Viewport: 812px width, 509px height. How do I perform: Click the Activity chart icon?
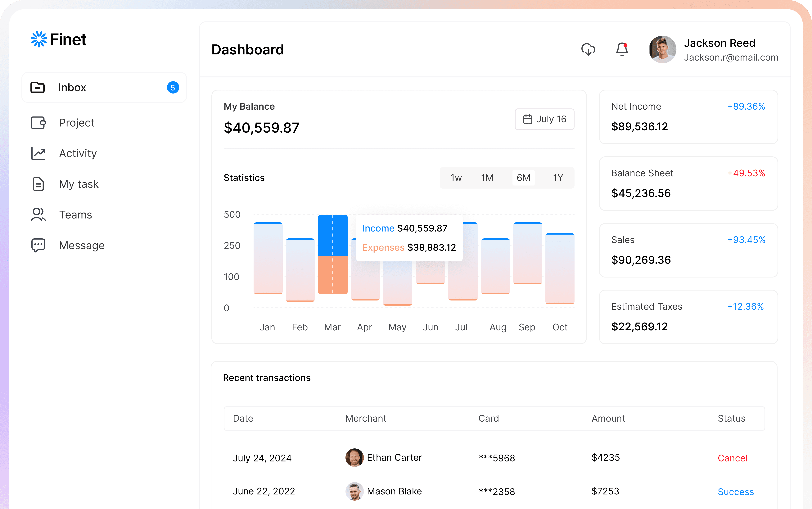[x=38, y=154]
